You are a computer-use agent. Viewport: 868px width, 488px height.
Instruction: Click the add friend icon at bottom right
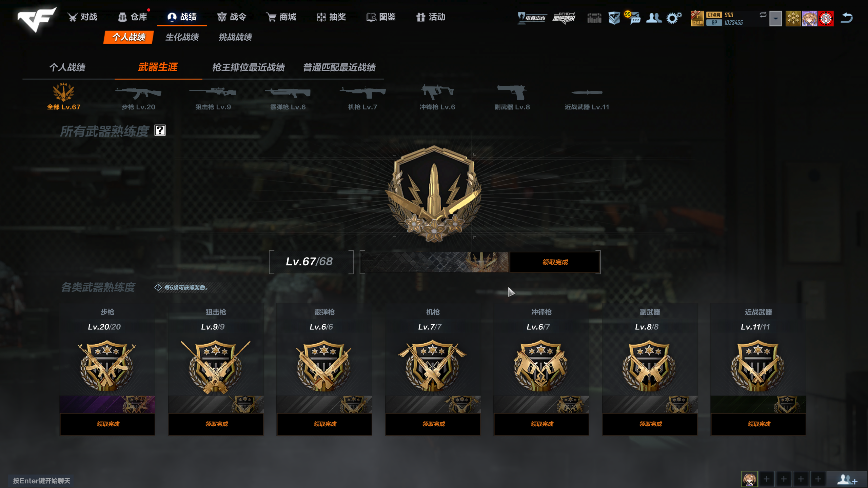pyautogui.click(x=847, y=479)
